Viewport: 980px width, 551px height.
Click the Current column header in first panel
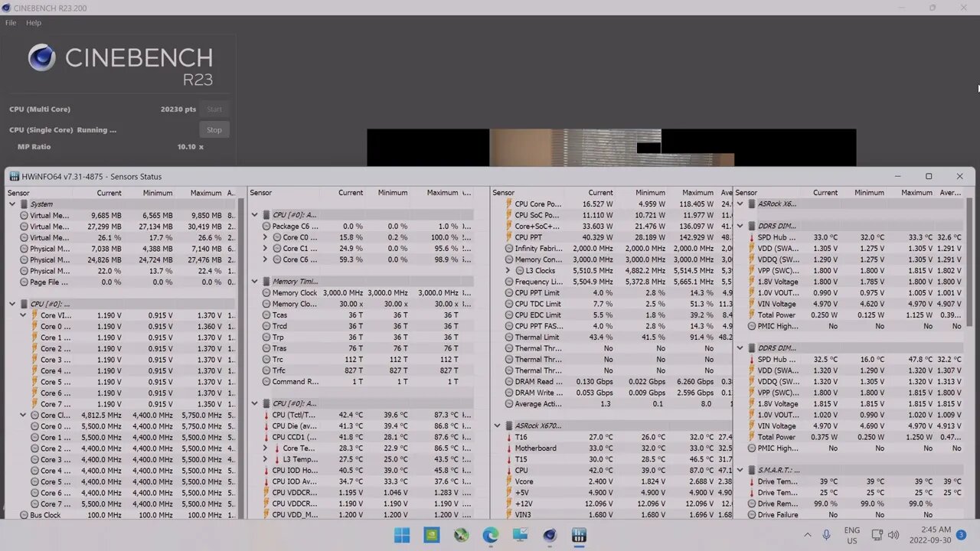(109, 193)
